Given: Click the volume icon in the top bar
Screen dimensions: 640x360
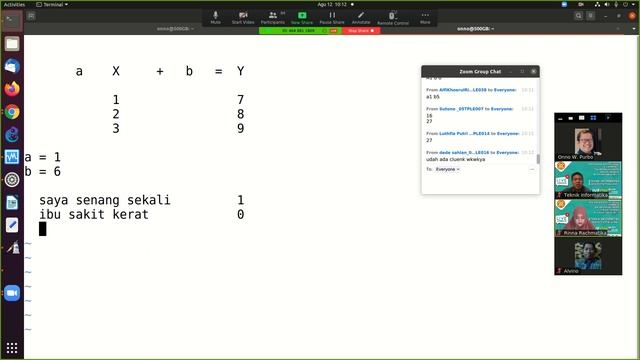Looking at the screenshot, I should [607, 4].
